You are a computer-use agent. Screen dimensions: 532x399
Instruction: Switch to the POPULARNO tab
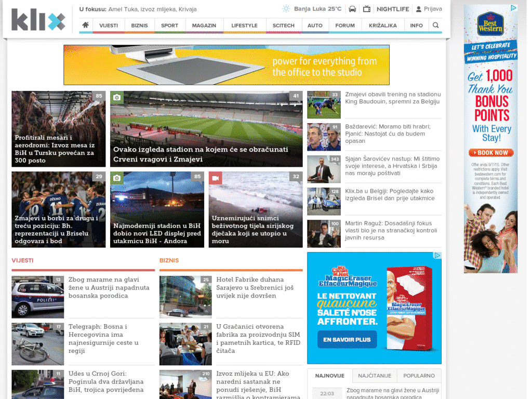pyautogui.click(x=419, y=376)
